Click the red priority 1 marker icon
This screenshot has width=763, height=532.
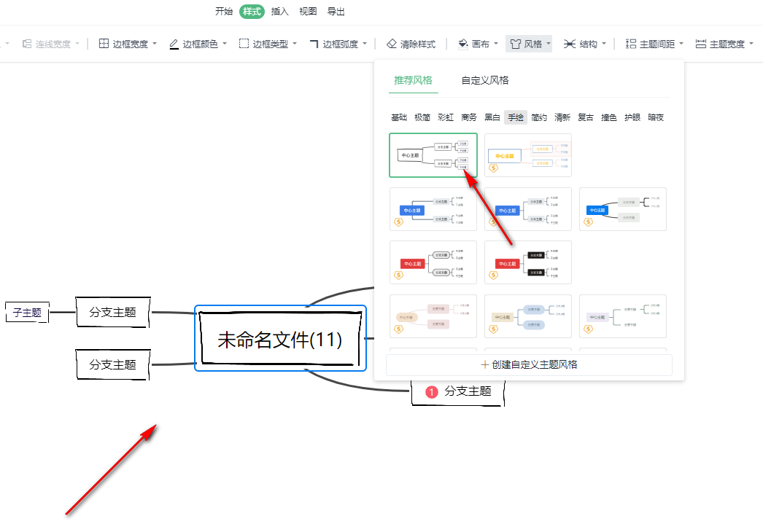[432, 392]
